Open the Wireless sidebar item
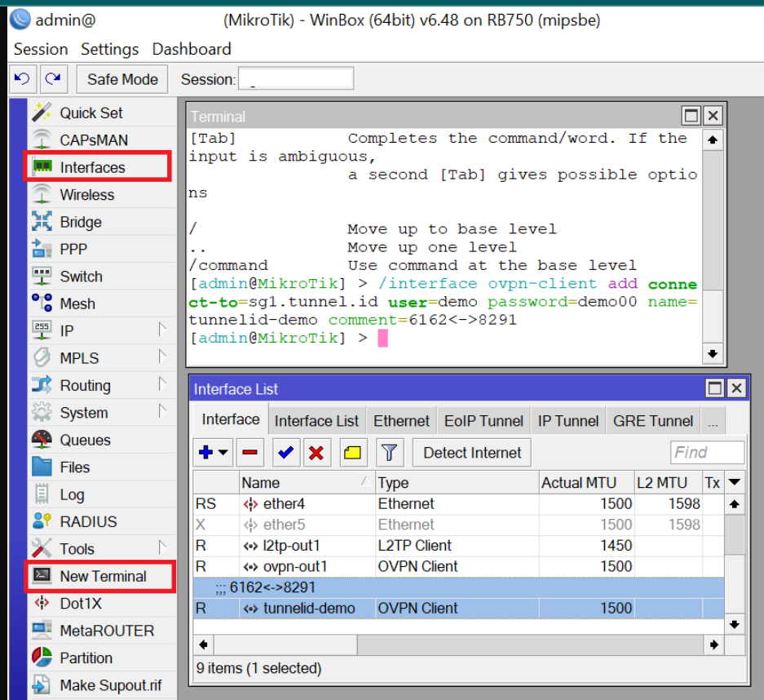 pos(102,194)
